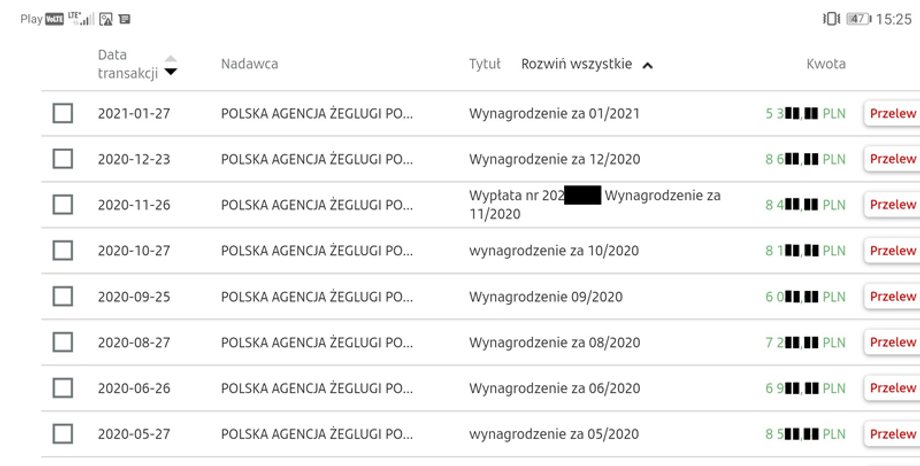Viewport: 920px width, 466px height.
Task: Tap the message notification icon in status bar
Action: [x=124, y=19]
